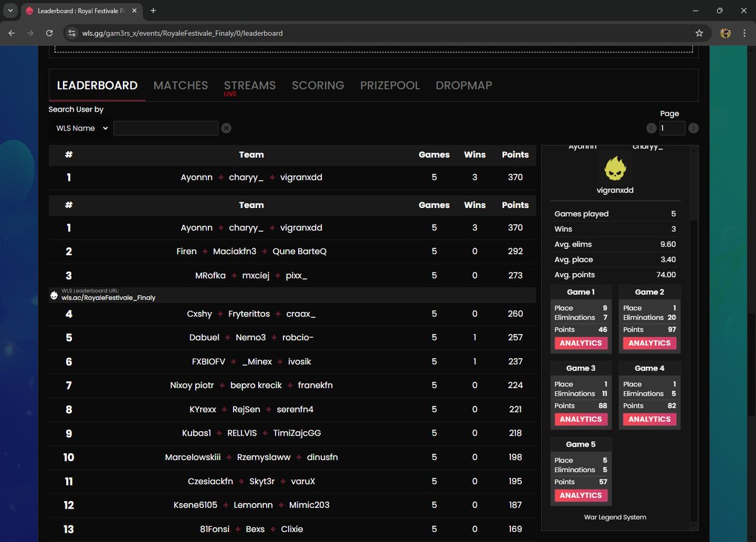Select rank 3 team MRofka row
756x542 pixels.
[x=292, y=275]
